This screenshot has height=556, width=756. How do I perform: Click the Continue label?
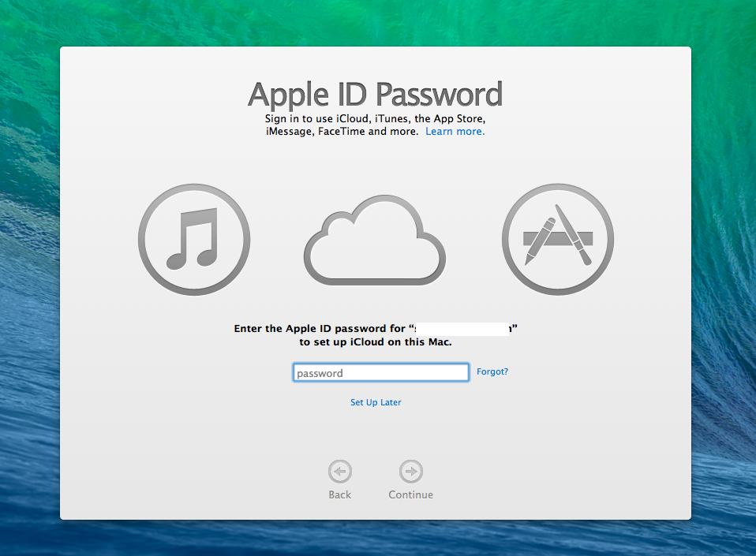coord(411,494)
